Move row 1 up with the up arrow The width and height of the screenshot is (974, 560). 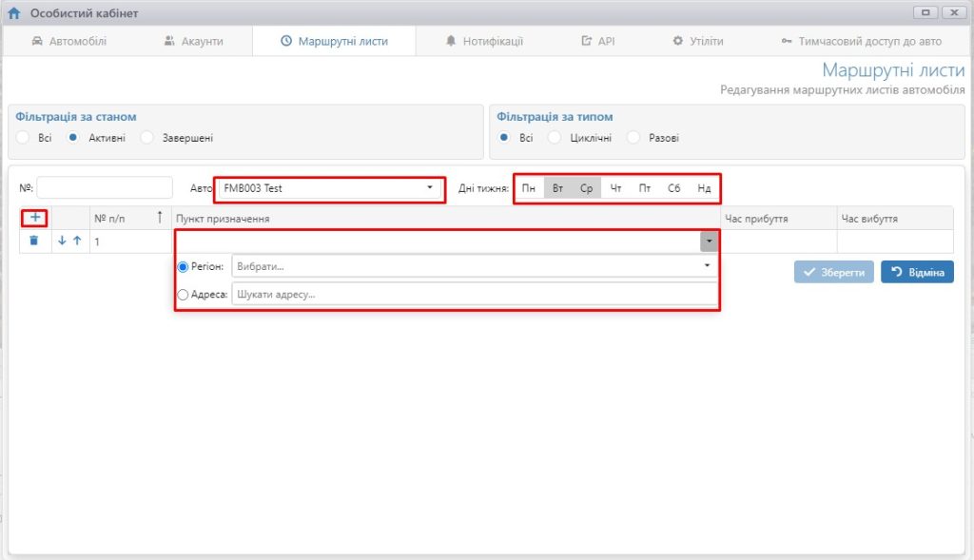[77, 241]
